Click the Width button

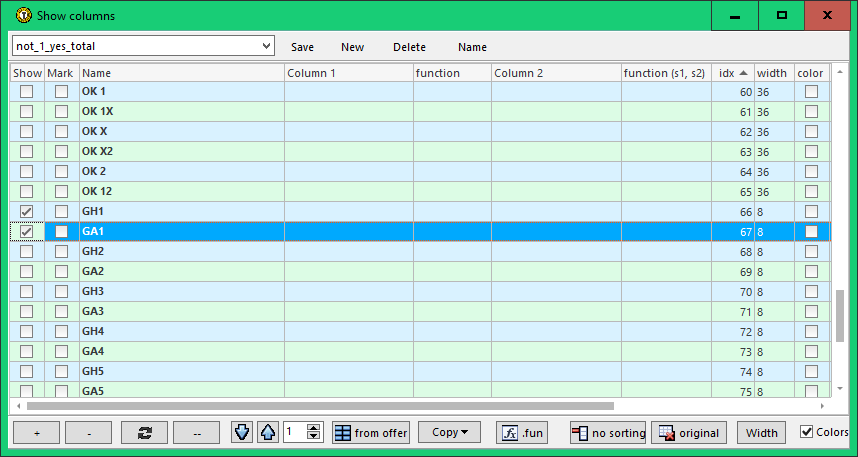761,433
